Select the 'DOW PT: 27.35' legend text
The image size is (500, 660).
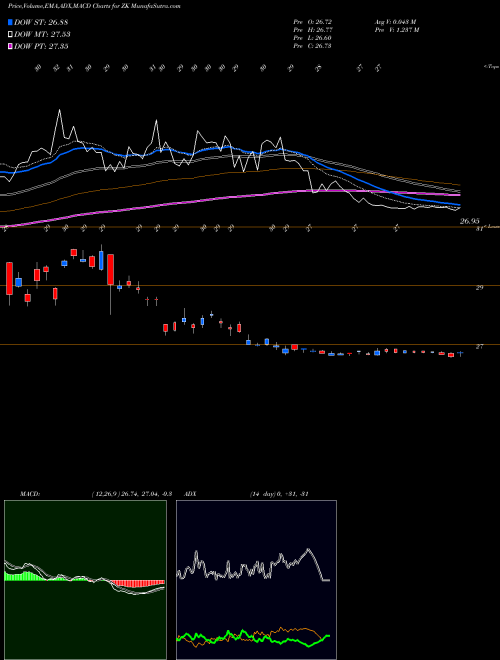point(41,46)
